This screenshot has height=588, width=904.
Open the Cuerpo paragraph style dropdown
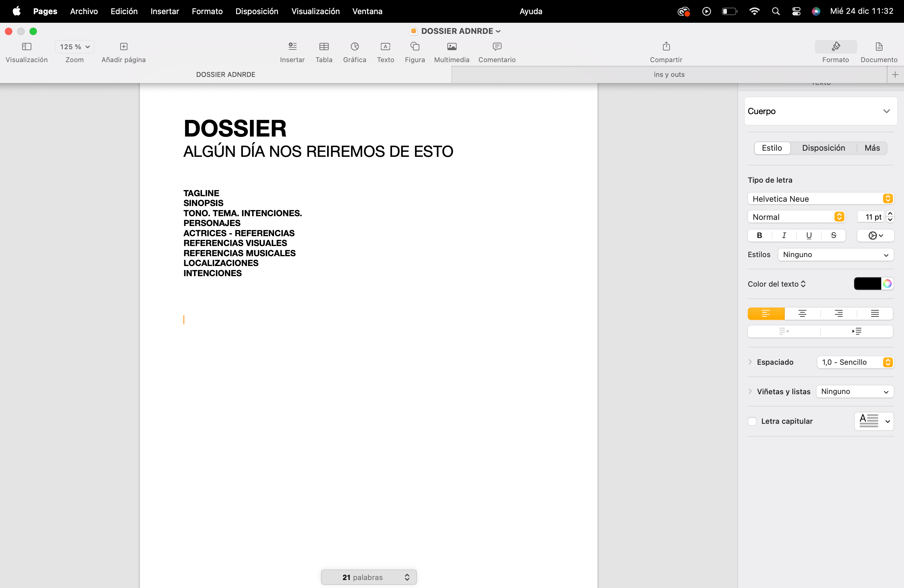tap(820, 111)
